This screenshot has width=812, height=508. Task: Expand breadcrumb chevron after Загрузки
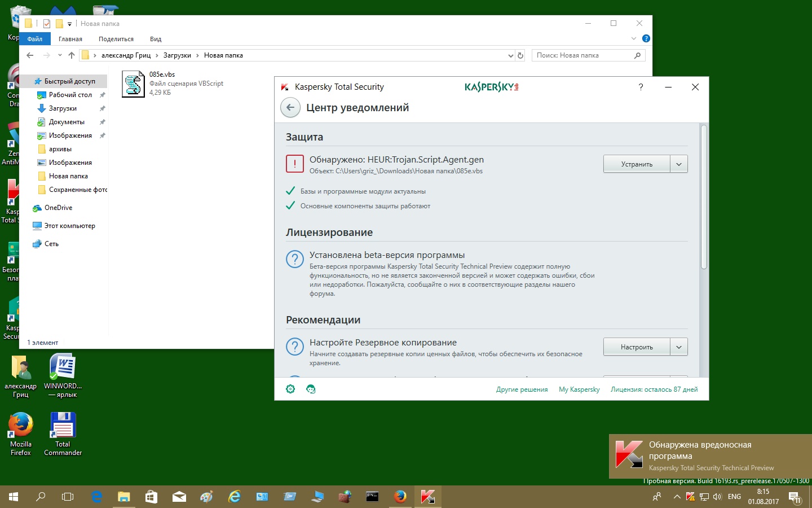pos(197,55)
